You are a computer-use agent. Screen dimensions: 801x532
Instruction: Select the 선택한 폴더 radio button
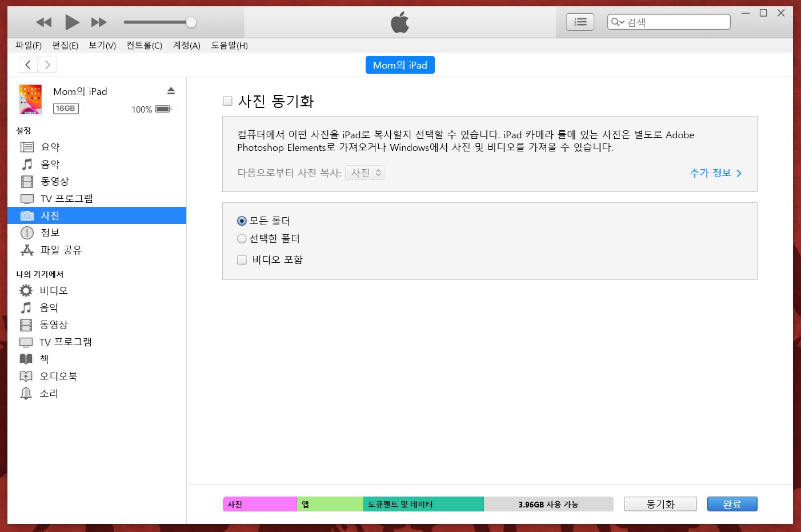pyautogui.click(x=242, y=238)
